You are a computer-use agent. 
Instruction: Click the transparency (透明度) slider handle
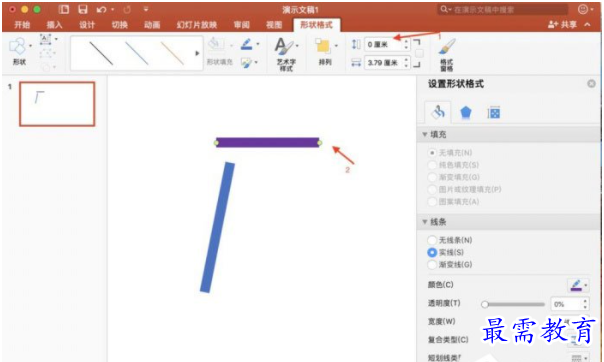[x=485, y=304]
